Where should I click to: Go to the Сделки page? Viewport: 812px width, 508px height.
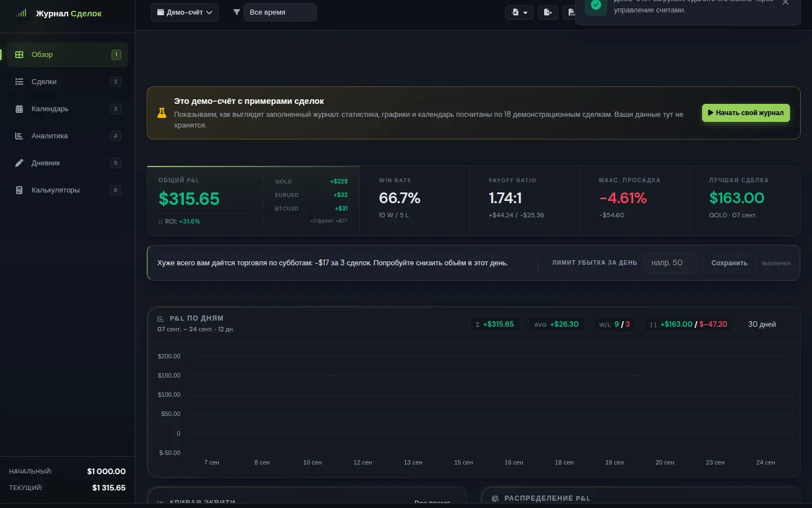pos(67,82)
